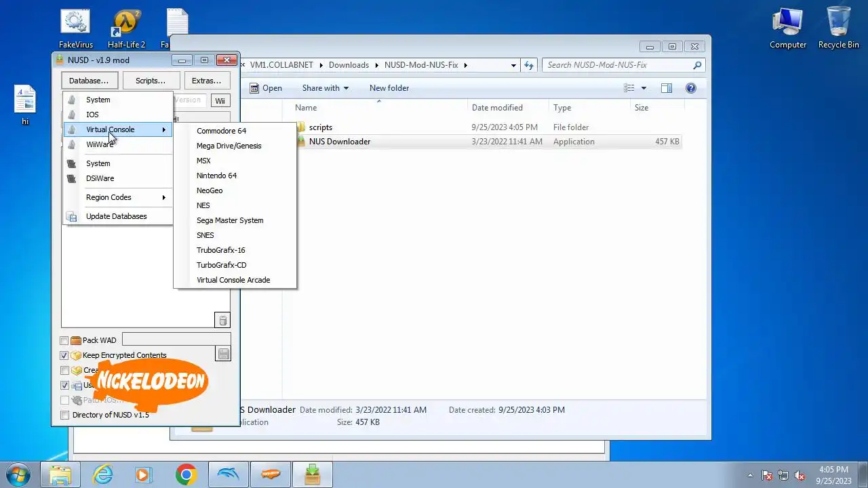Choose Mega Drive/Genesis entry
This screenshot has height=488, width=868.
pyautogui.click(x=235, y=146)
